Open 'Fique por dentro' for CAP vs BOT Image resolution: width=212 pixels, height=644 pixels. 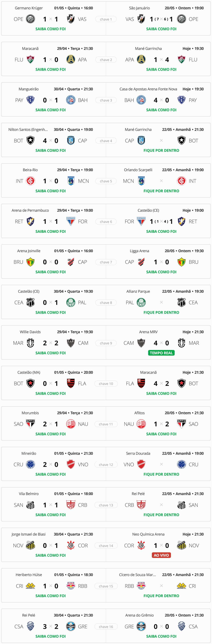click(x=161, y=150)
